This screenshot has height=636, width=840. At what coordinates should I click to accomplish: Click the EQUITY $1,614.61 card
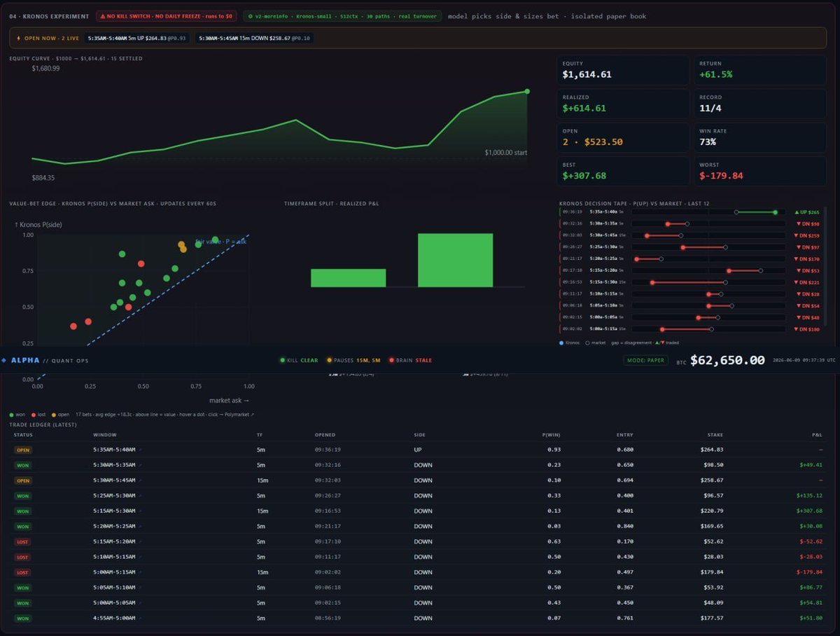point(623,69)
